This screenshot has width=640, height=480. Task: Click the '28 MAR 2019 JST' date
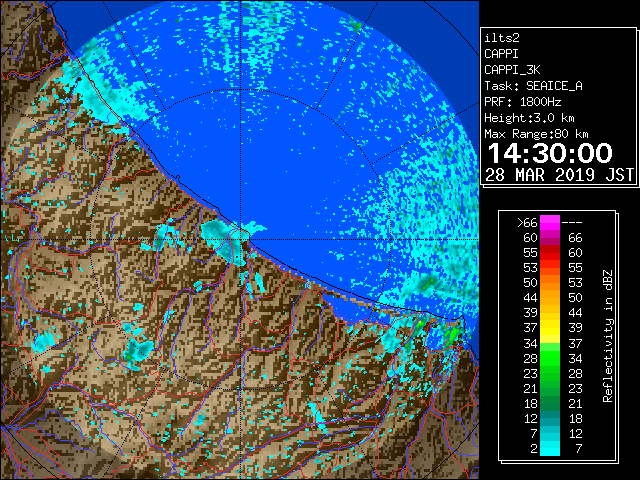[559, 175]
